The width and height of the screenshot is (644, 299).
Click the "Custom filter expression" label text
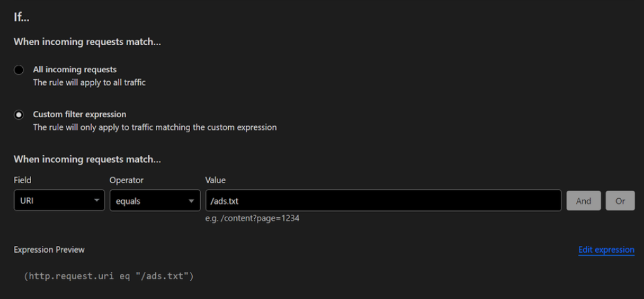pos(79,115)
